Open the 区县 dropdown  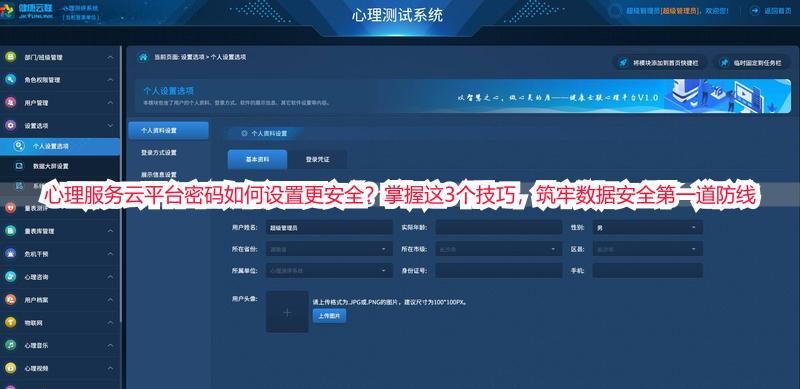647,249
